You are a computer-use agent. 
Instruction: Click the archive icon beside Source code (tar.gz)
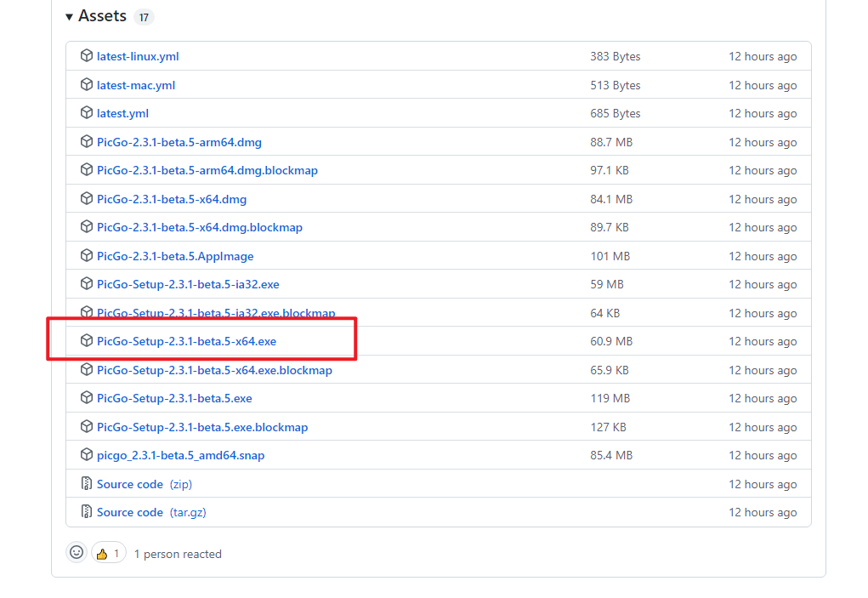(87, 511)
